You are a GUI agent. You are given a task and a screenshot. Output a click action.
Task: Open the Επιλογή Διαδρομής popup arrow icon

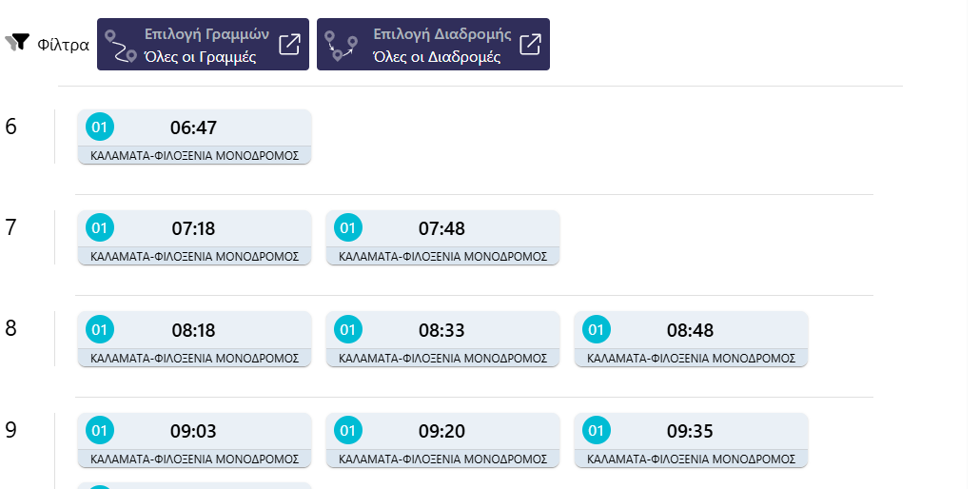pyautogui.click(x=530, y=45)
